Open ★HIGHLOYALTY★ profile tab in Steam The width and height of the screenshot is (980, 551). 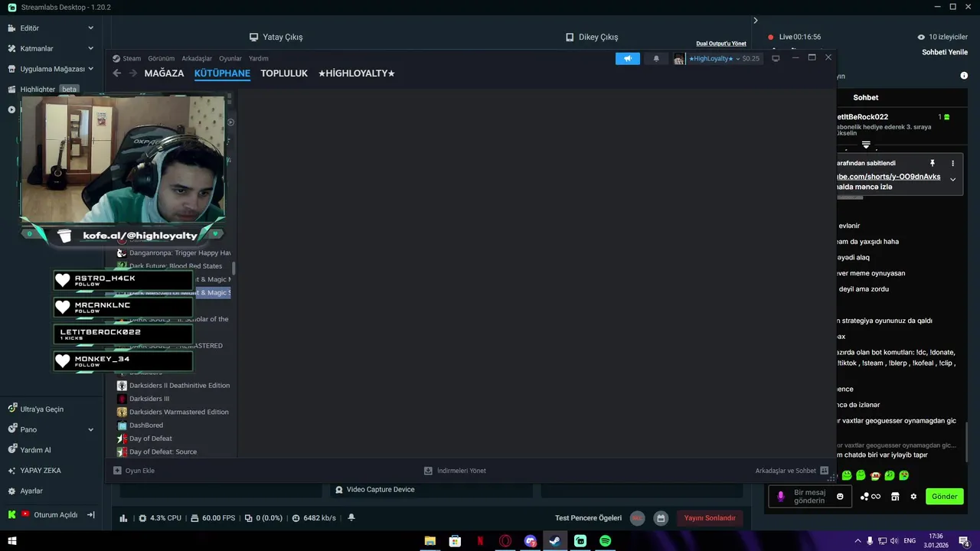tap(357, 73)
